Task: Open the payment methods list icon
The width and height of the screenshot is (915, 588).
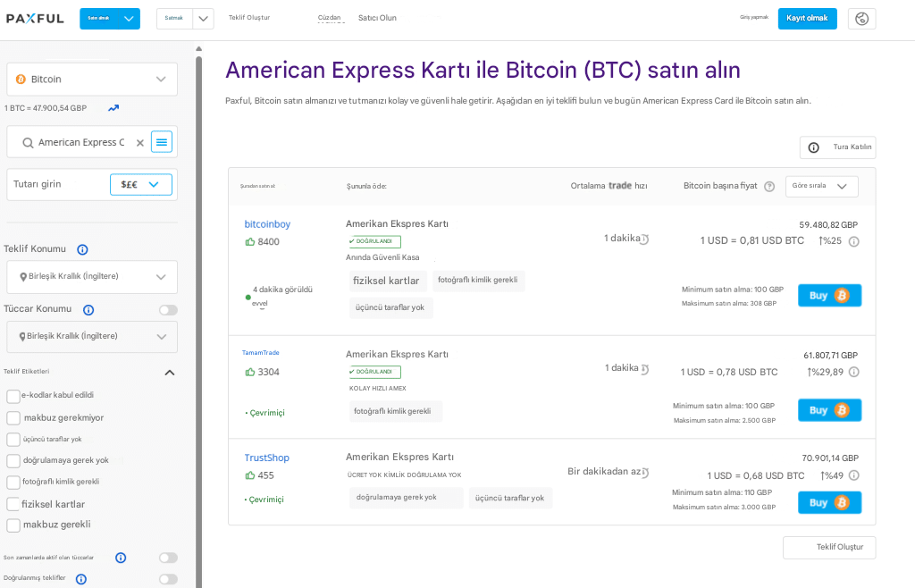Action: coord(162,142)
